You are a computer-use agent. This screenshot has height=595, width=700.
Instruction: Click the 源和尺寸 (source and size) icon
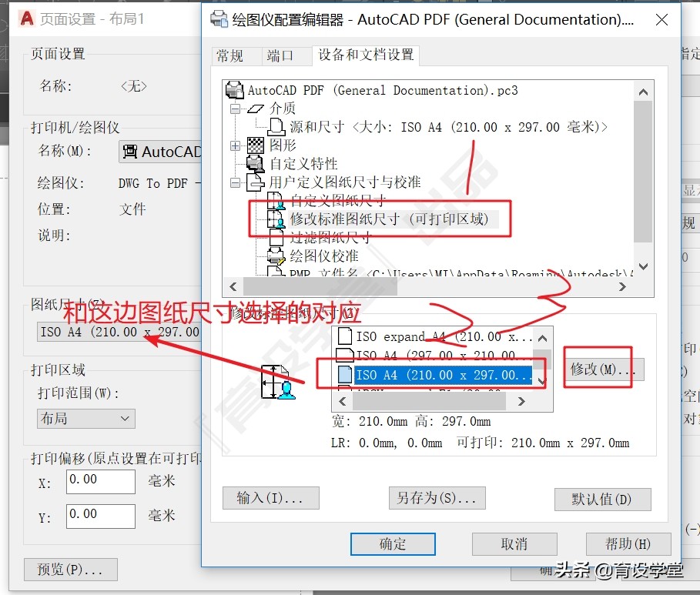(x=275, y=127)
